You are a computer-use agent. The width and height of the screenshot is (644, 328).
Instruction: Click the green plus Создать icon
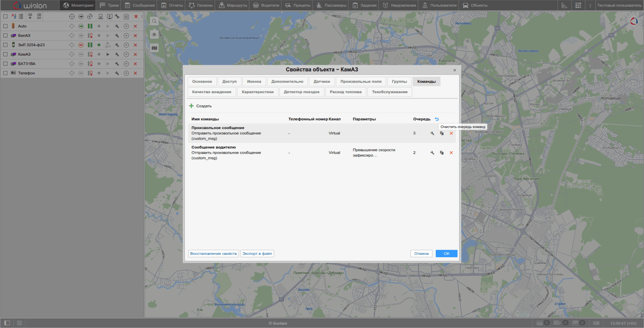point(191,106)
